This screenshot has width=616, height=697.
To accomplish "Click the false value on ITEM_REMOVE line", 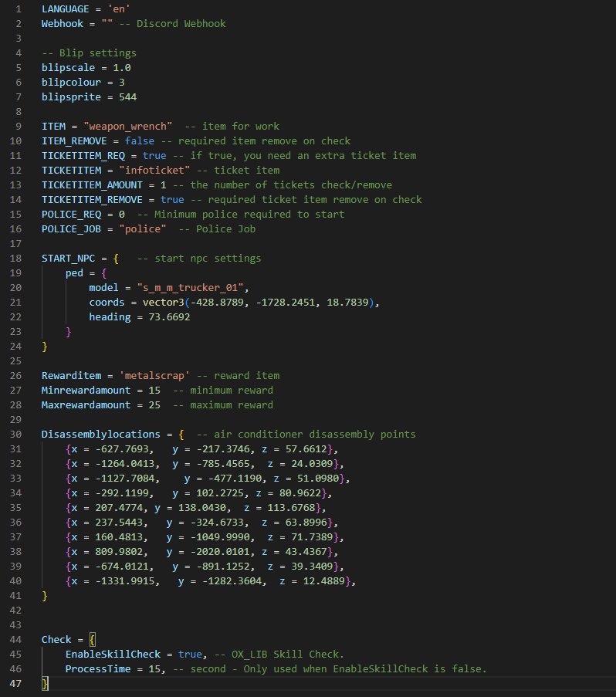I will tap(140, 141).
